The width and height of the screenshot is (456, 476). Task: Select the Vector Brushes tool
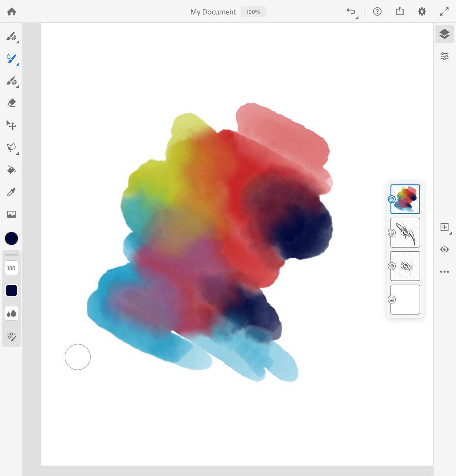coord(12,81)
